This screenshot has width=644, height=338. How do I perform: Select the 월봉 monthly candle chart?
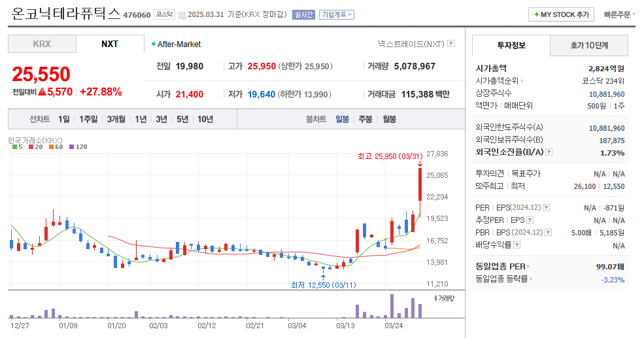(x=390, y=119)
